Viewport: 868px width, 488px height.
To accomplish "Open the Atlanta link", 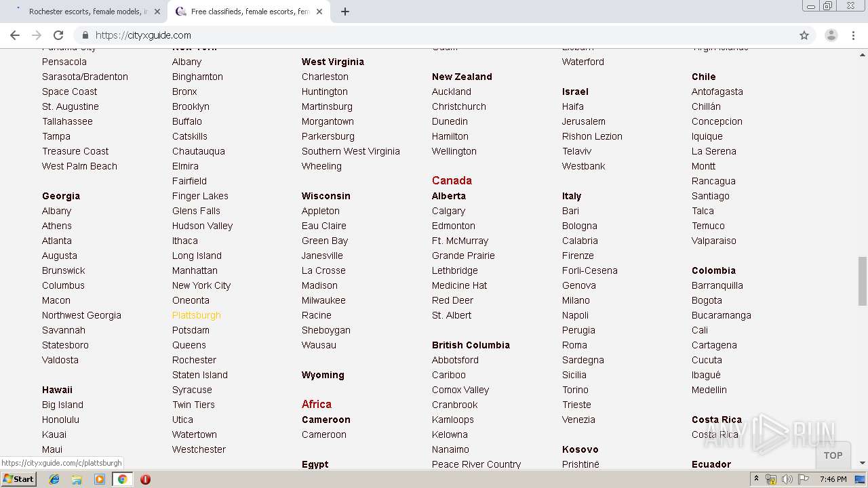I will (56, 241).
